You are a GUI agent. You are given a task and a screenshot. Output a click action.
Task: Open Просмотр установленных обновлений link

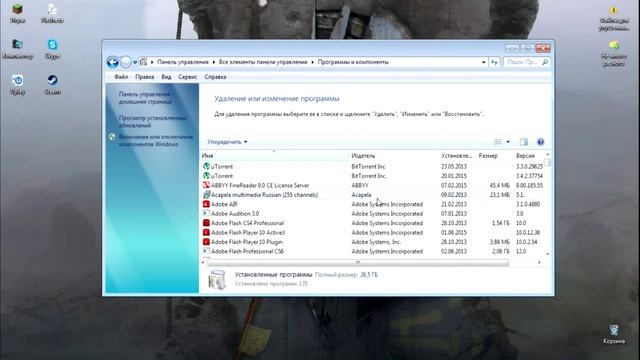[152, 122]
